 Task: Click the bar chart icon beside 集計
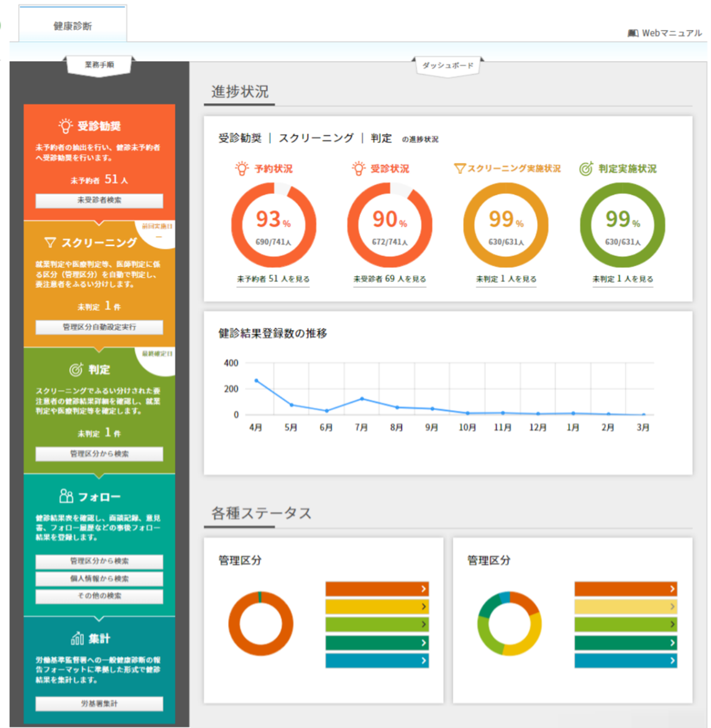tap(77, 638)
